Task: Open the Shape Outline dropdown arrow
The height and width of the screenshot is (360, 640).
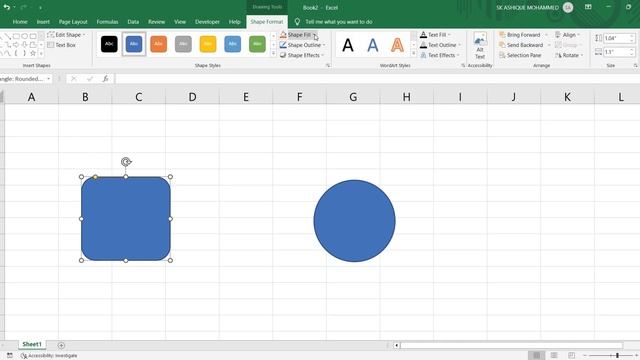Action: [324, 45]
